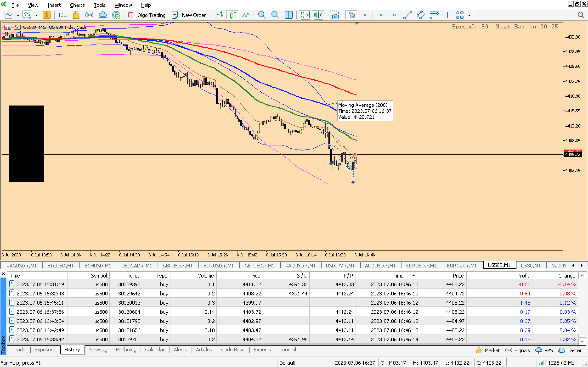The image size is (588, 367).
Task: Open the Charts menu
Action: [x=77, y=5]
